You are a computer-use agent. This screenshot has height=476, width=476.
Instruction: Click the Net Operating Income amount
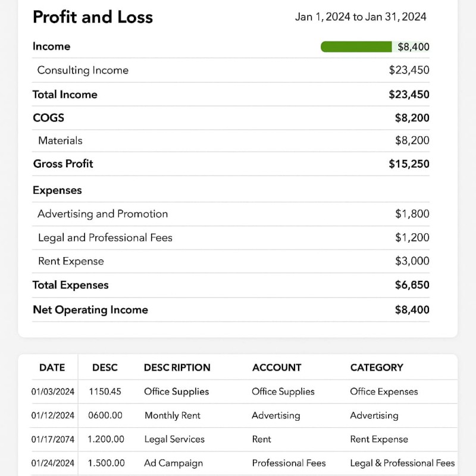pyautogui.click(x=412, y=309)
